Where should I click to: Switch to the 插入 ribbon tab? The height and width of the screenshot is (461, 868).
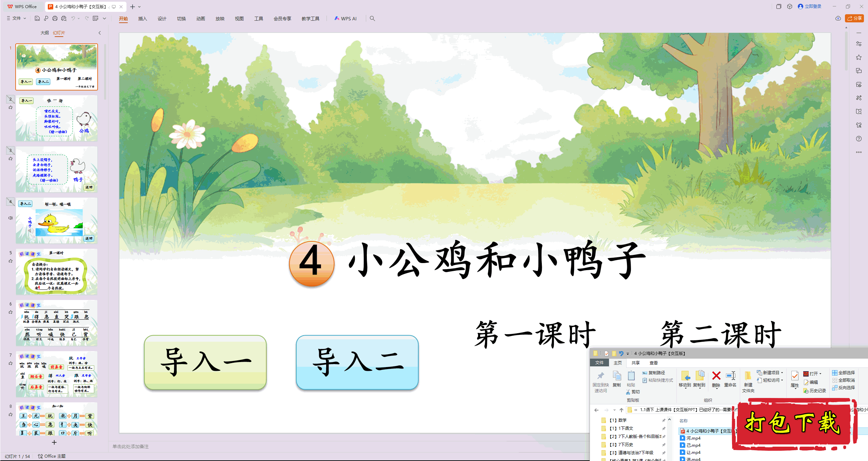point(142,19)
